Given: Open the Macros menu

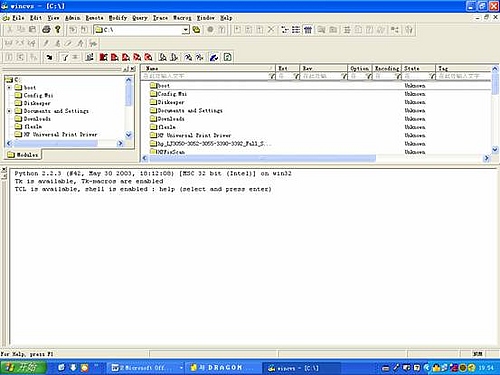Looking at the screenshot, I should click(x=182, y=18).
